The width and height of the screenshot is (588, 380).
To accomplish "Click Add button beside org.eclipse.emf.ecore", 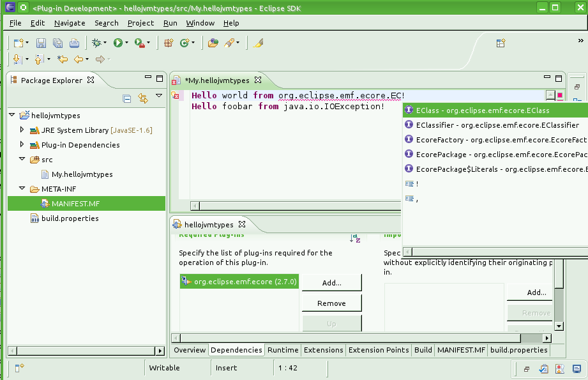I will pos(331,283).
